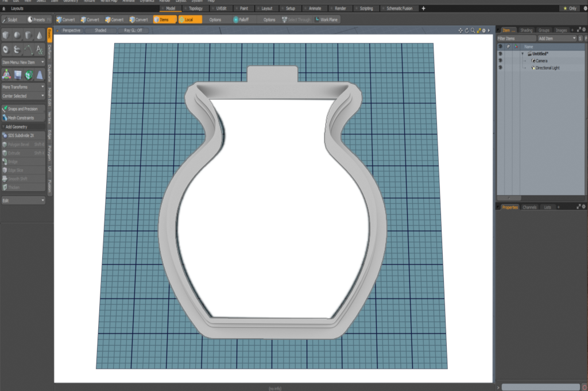Activate the Transform tool icon
This screenshot has width=588, height=391.
coord(6,75)
